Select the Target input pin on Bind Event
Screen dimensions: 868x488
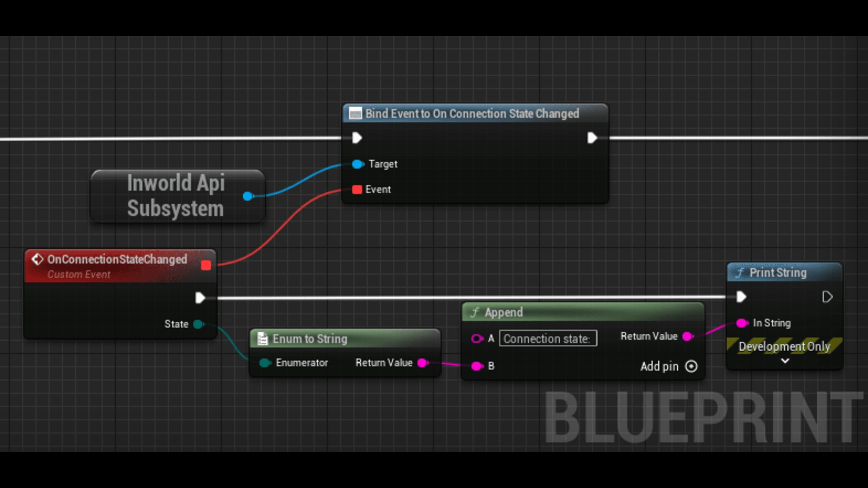[x=357, y=164]
